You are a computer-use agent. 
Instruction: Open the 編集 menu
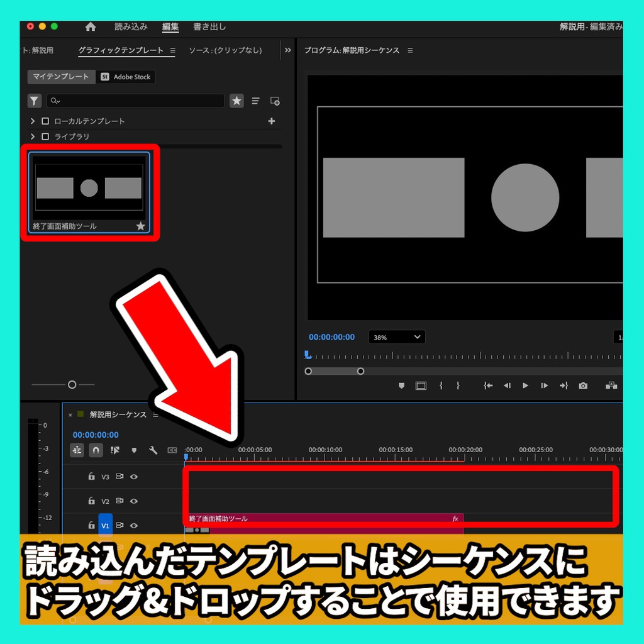click(170, 27)
